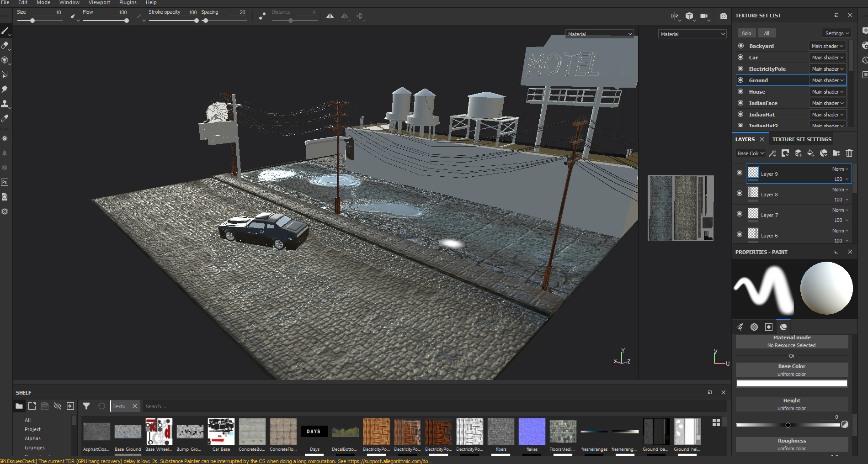Viewport: 868px width, 464px height.
Task: Select the Polygon Fill tool
Action: (x=5, y=74)
